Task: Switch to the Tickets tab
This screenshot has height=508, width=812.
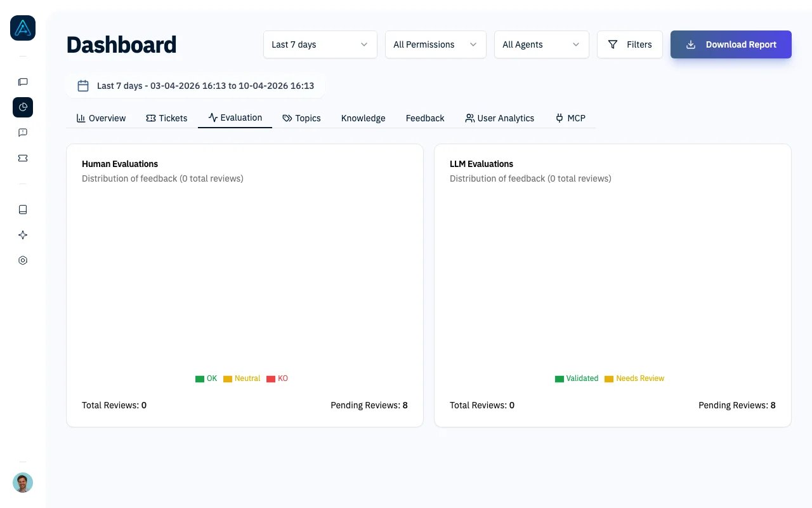Action: coord(167,118)
